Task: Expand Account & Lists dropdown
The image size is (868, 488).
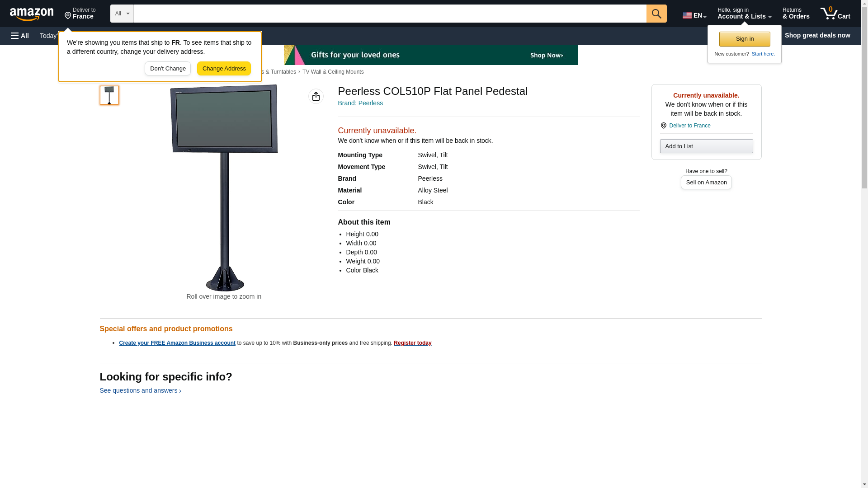Action: click(744, 13)
